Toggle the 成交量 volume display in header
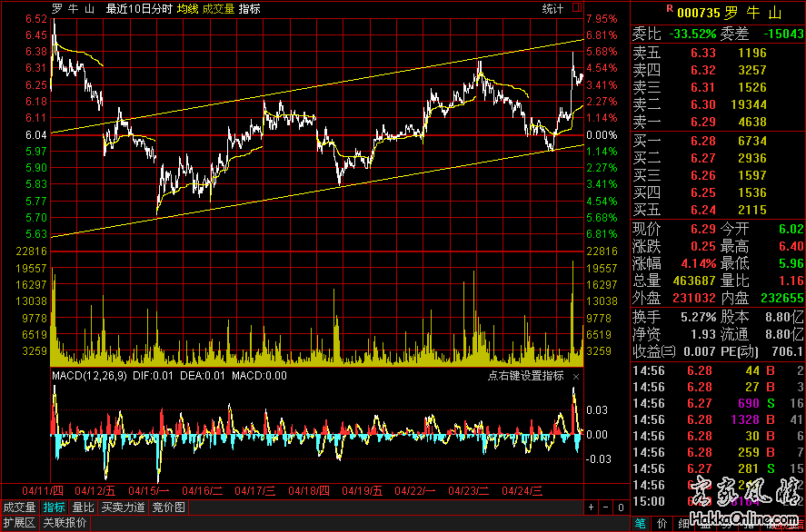 pyautogui.click(x=218, y=9)
